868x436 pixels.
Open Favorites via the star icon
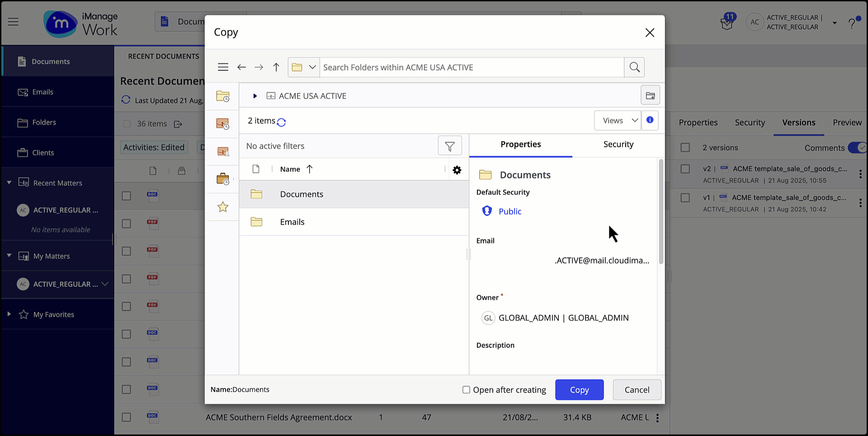click(x=222, y=206)
